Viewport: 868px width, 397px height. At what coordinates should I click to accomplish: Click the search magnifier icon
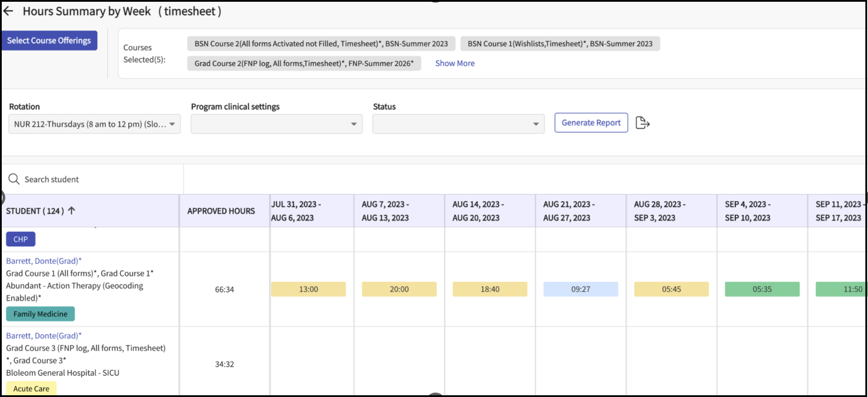[14, 179]
